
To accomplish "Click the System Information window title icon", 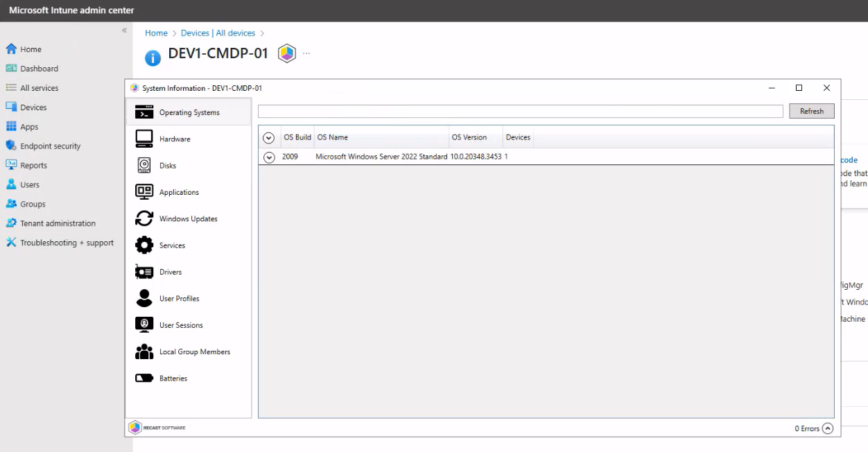I will [134, 88].
